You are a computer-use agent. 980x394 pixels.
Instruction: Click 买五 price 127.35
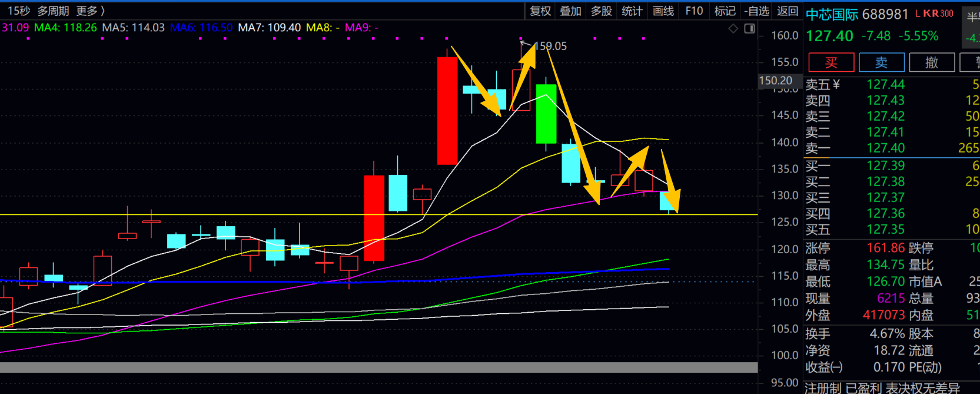[885, 230]
